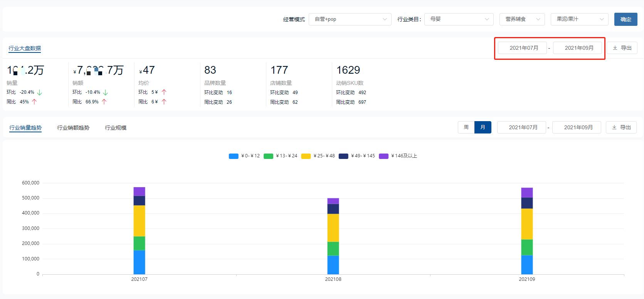Select the 月 granularity button
The width and height of the screenshot is (644, 299).
coord(483,127)
